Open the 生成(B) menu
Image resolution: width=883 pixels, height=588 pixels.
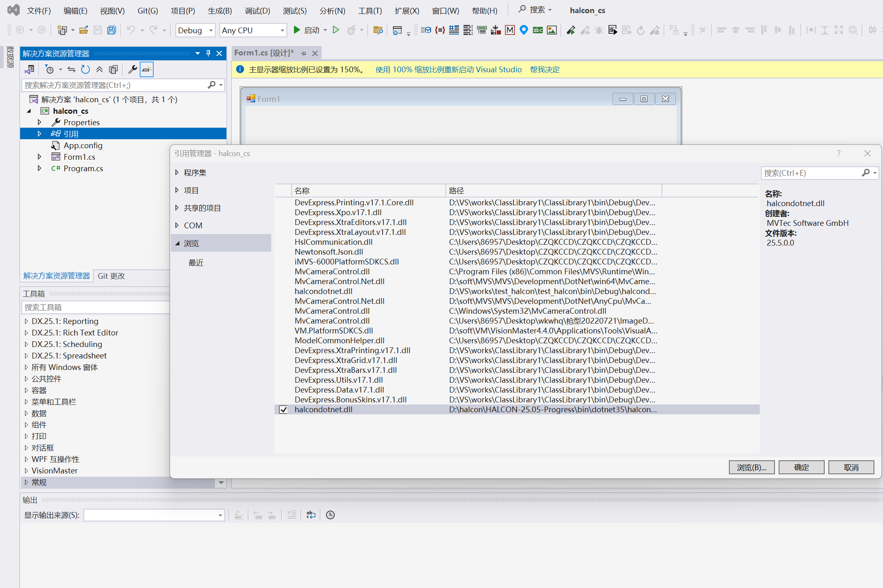(x=220, y=11)
